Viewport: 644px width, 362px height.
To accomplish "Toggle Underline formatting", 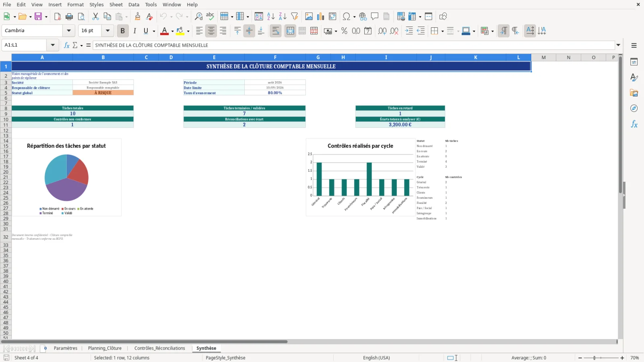I will click(x=146, y=31).
